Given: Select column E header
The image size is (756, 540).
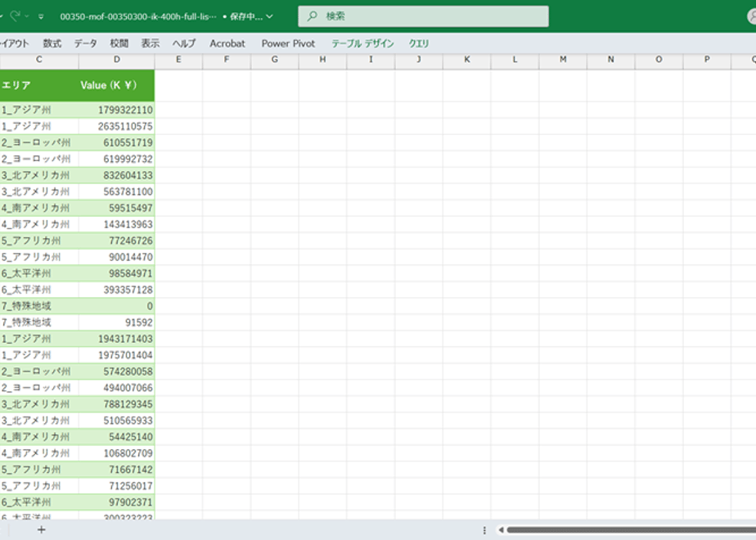Looking at the screenshot, I should click(x=178, y=60).
